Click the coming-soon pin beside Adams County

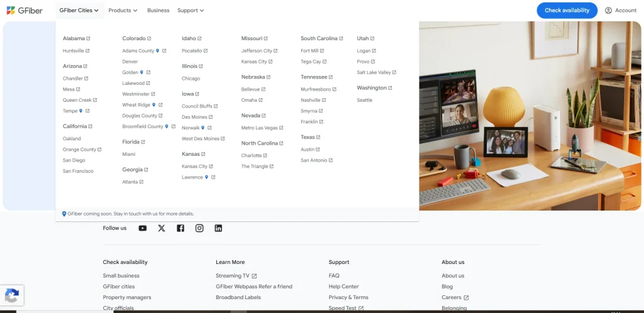(x=157, y=51)
